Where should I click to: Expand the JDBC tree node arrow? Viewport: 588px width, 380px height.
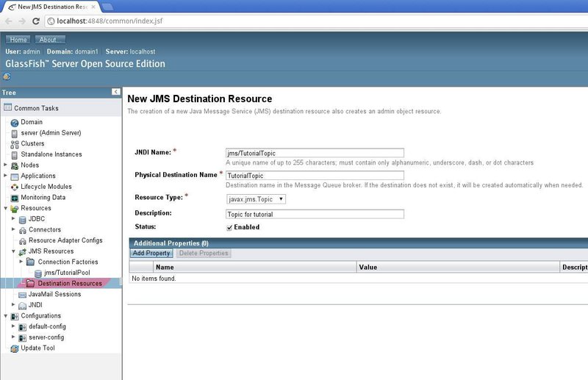[x=13, y=218]
